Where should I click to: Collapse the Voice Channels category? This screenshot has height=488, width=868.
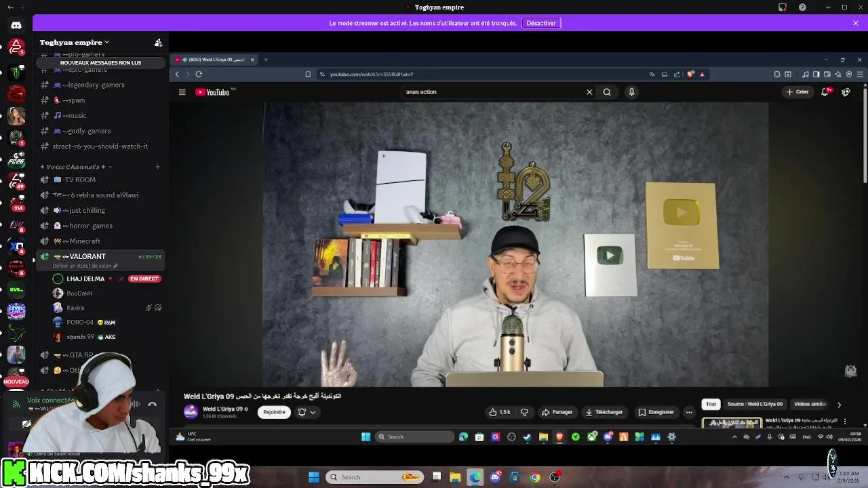click(76, 167)
